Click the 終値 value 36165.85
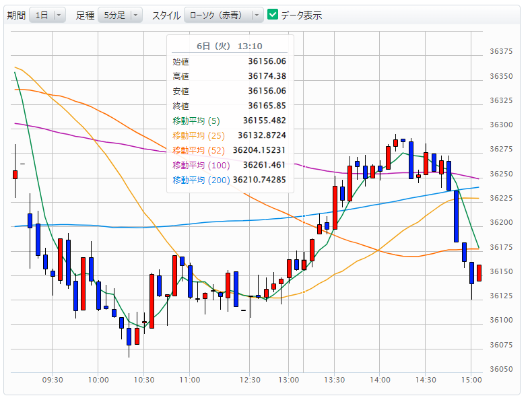The width and height of the screenshot is (532, 402). [x=267, y=106]
